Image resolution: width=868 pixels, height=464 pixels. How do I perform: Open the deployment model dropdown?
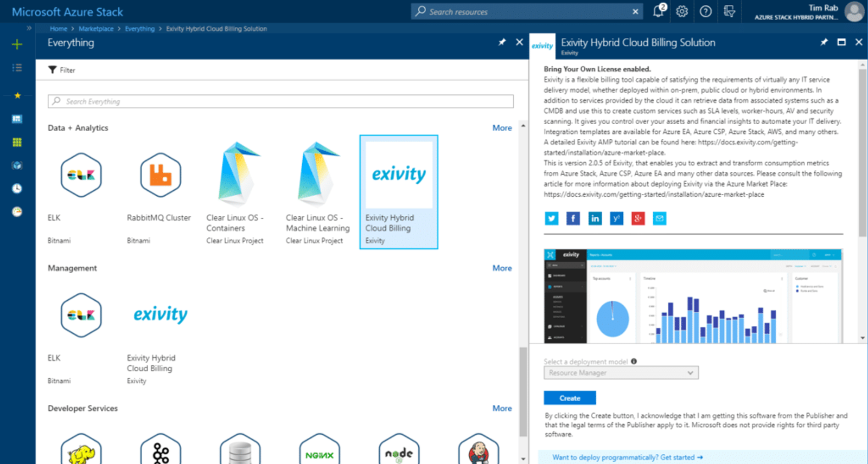coord(621,373)
